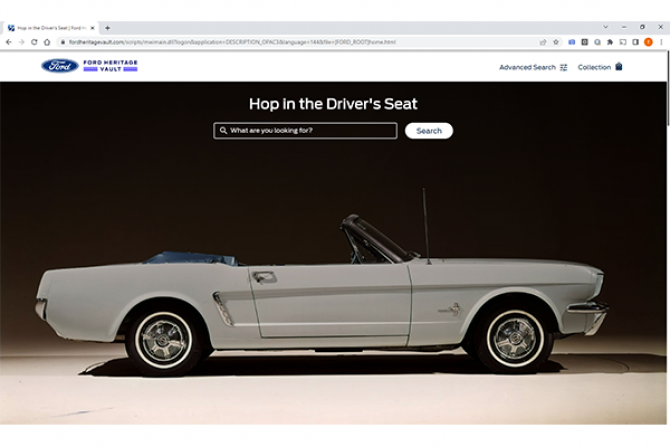The height and width of the screenshot is (447, 670).
Task: Reload the page using the refresh icon
Action: point(34,42)
